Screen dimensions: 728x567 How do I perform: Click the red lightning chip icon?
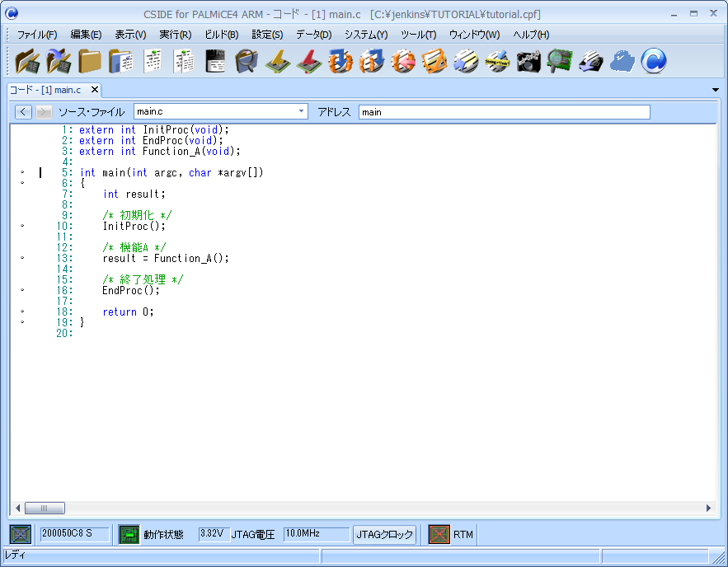coord(309,61)
